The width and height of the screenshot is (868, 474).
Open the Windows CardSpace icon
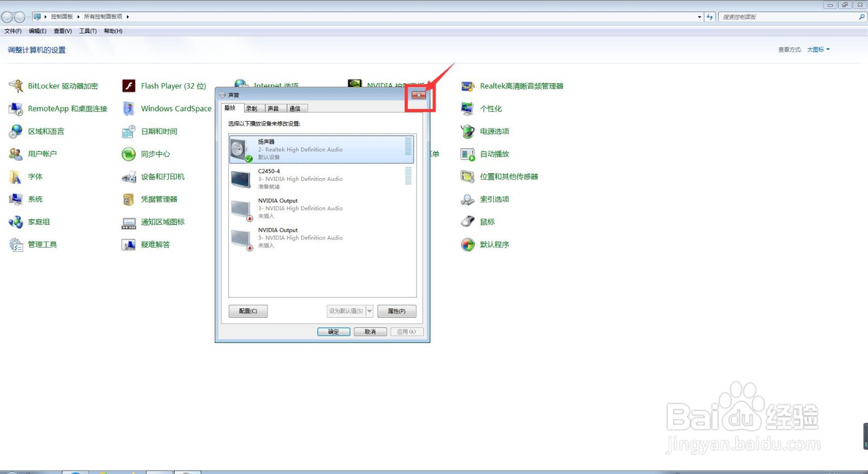(129, 109)
